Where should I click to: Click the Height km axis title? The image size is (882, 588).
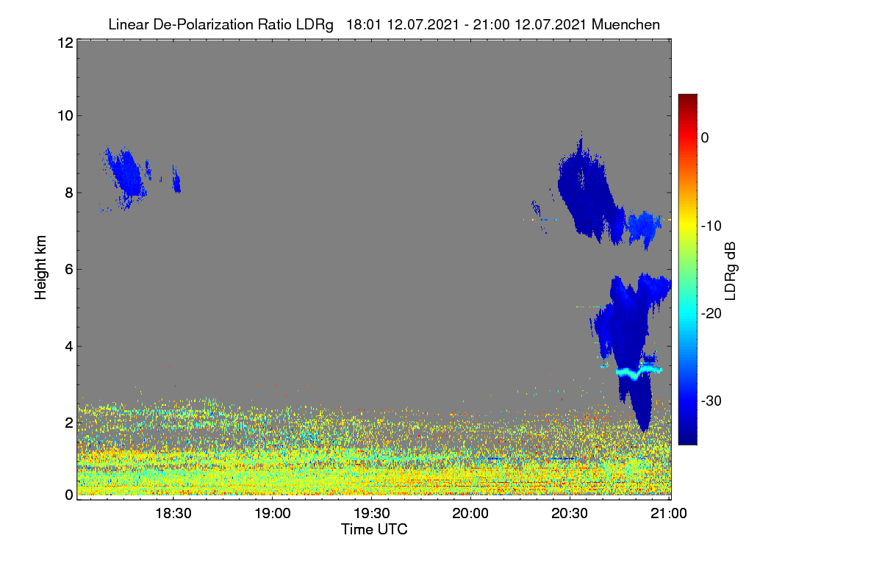(41, 268)
